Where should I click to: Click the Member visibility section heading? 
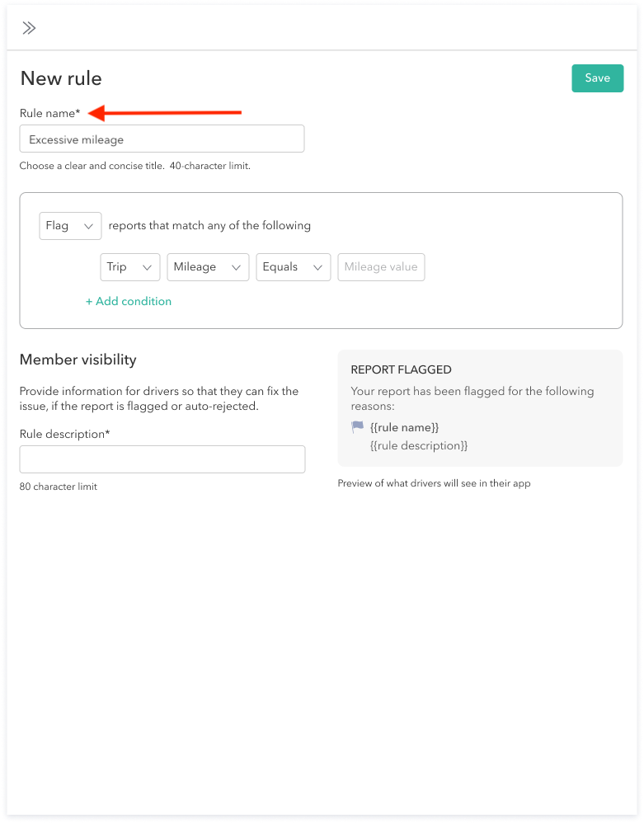point(78,360)
